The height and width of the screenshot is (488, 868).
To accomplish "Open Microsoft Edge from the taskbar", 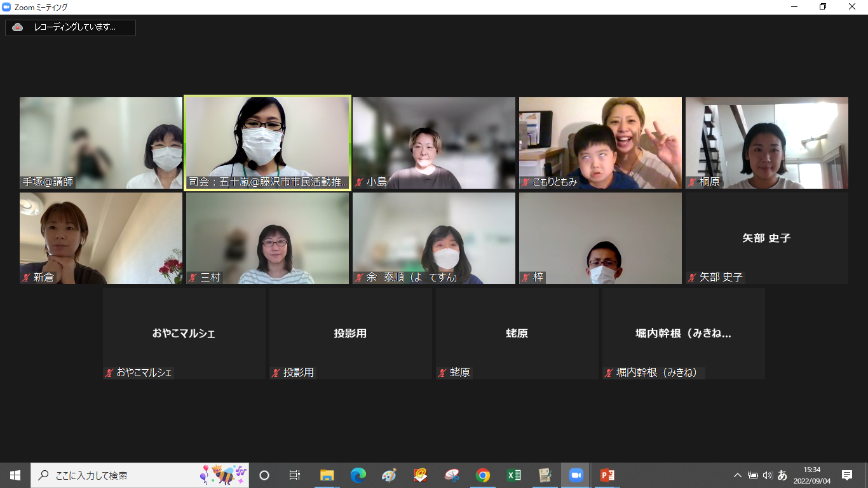I will (x=358, y=475).
